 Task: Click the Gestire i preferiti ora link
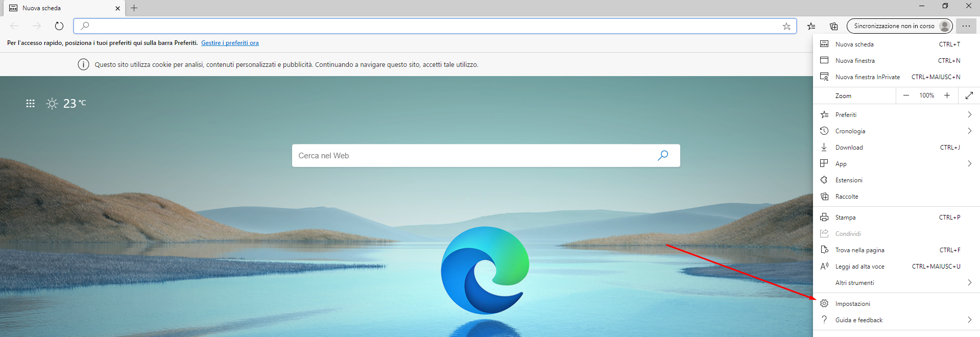point(230,43)
